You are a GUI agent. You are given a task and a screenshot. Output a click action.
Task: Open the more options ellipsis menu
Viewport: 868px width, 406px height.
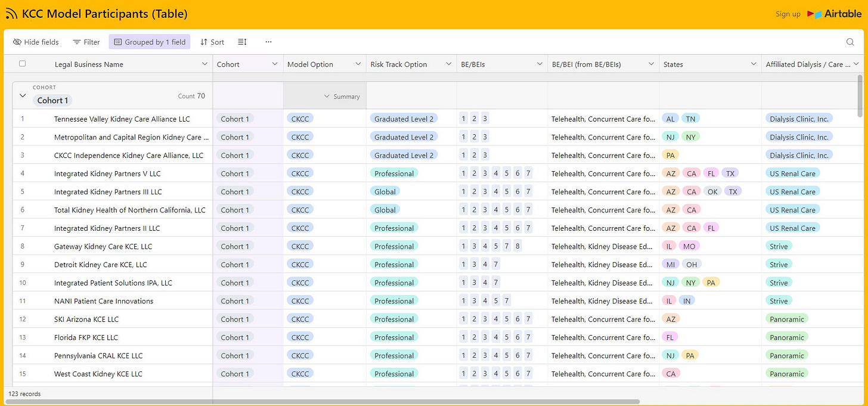point(268,42)
